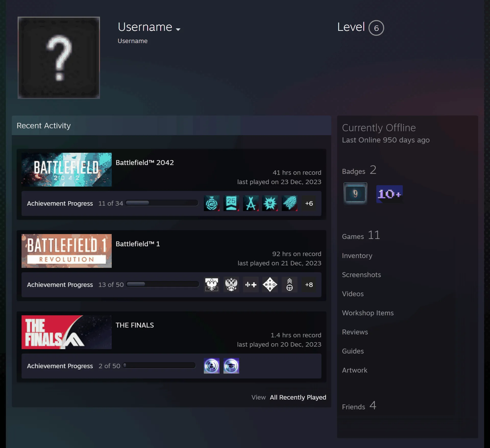
Task: Select the second Battlefield 1 double-headed eagle icon
Action: click(231, 285)
